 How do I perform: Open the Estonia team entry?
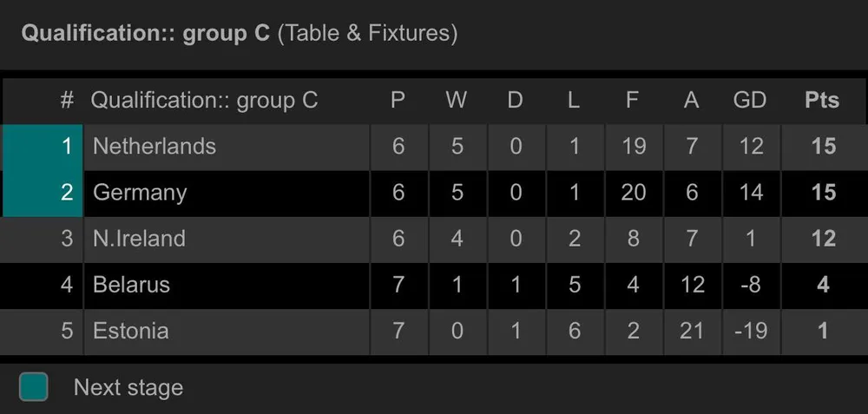click(x=131, y=331)
